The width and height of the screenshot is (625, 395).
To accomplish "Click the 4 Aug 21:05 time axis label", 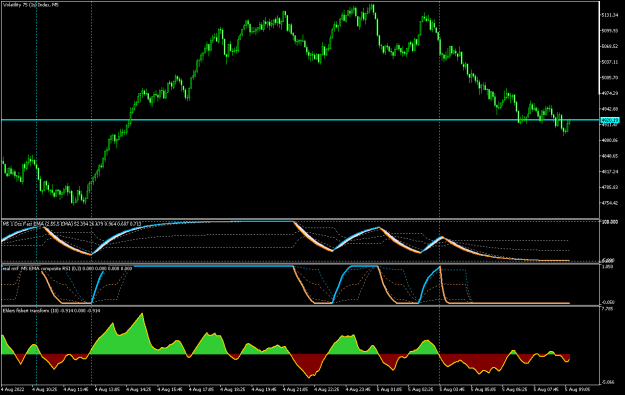I will pos(296,389).
